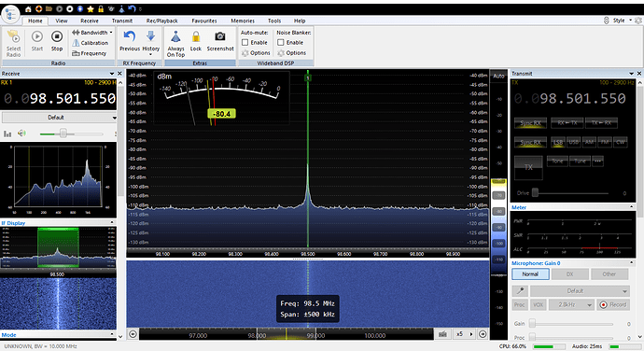
Task: Click the folder icon in quick access toolbar
Action: 49,9
